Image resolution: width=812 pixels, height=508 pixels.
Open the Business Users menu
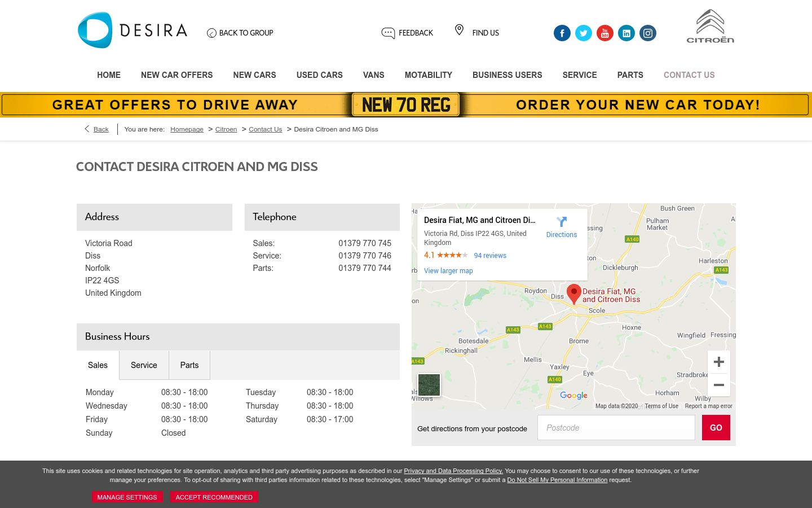507,75
